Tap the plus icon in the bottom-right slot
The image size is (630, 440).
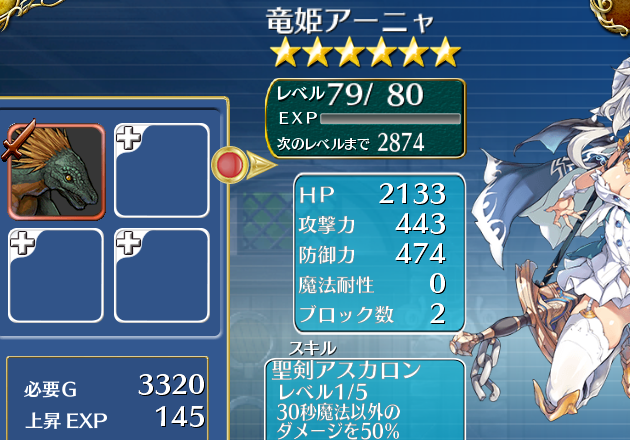coord(129,243)
